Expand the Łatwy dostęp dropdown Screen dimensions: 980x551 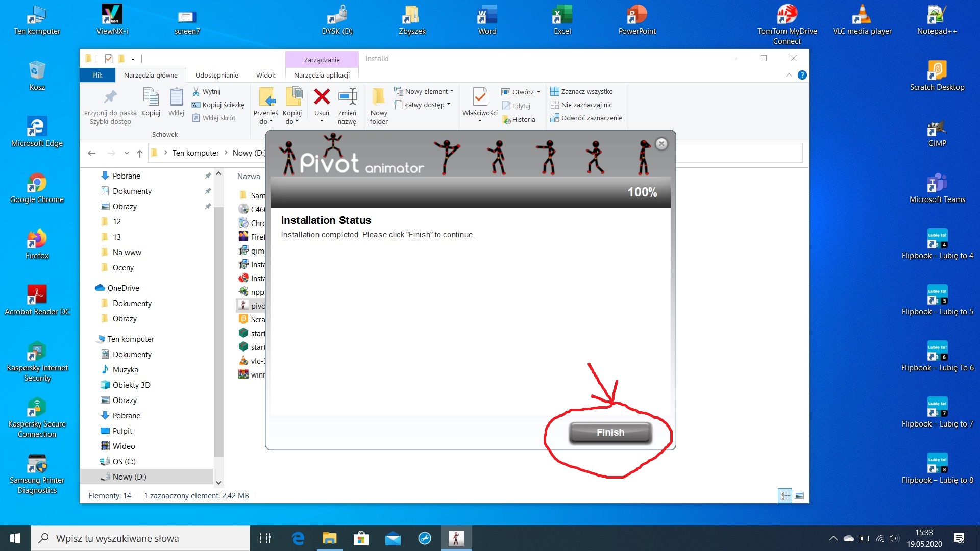tap(448, 105)
